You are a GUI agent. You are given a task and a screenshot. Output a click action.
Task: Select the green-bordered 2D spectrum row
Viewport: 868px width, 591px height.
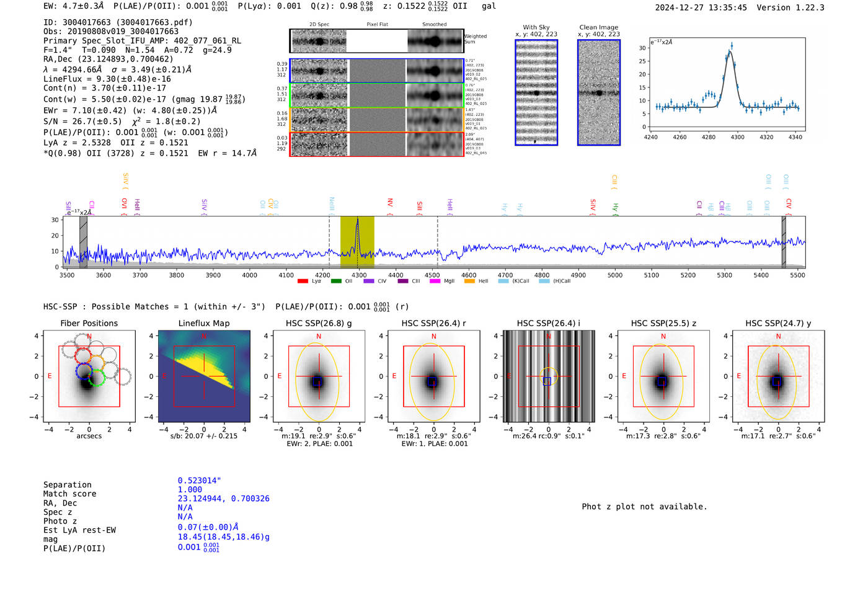tap(377, 96)
